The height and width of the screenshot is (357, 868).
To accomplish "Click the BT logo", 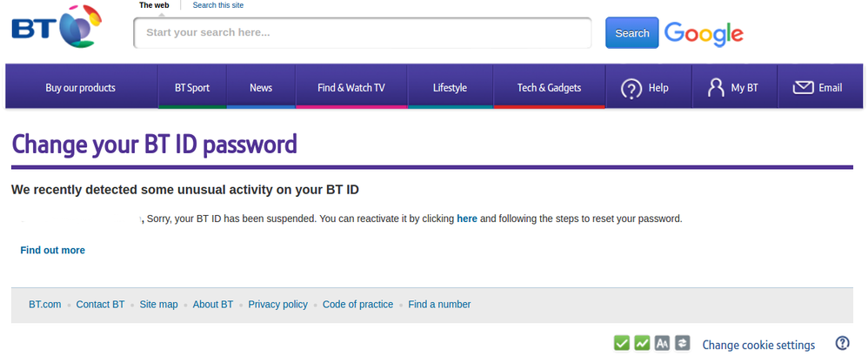I will (57, 26).
